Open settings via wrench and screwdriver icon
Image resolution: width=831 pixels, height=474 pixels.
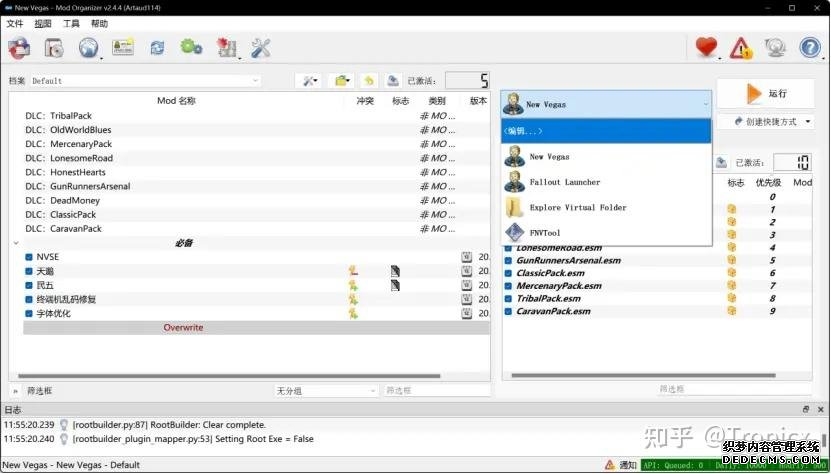[261, 47]
